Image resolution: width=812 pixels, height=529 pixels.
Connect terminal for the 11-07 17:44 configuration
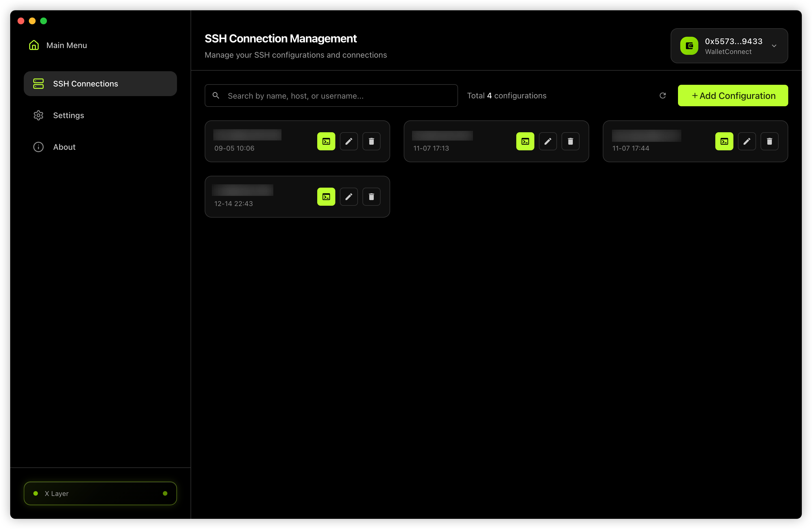click(x=724, y=141)
